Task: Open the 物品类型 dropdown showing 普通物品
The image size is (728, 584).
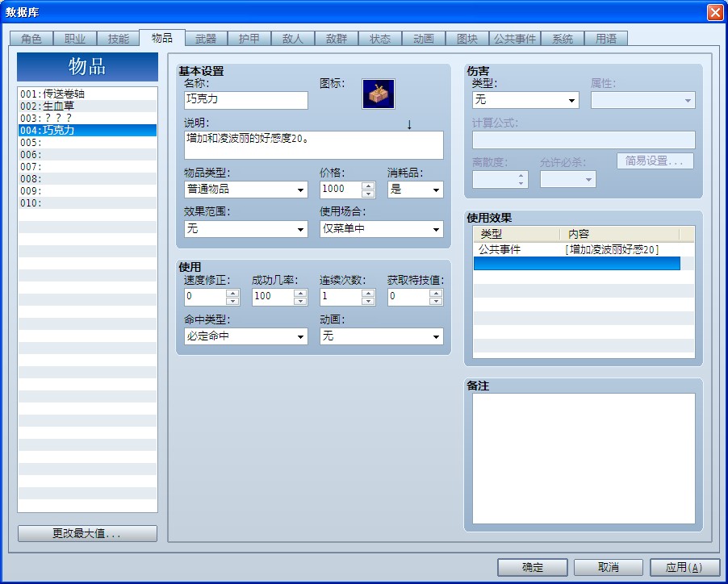Action: coord(245,190)
